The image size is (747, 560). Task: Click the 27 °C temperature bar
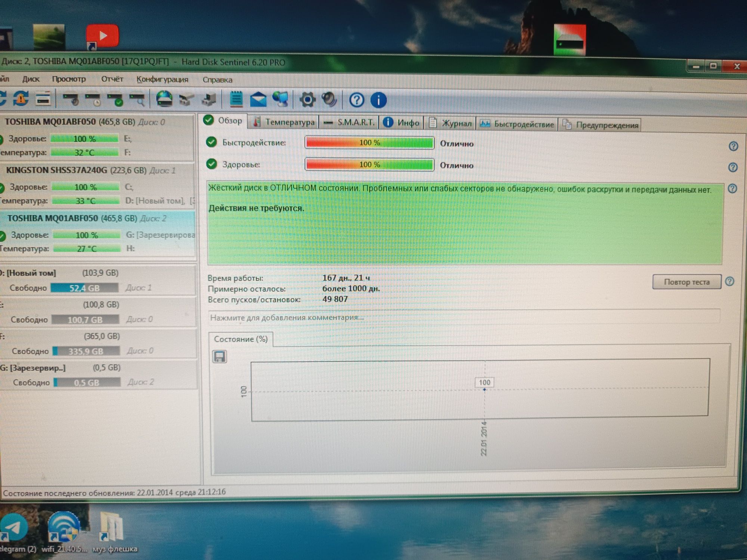87,248
